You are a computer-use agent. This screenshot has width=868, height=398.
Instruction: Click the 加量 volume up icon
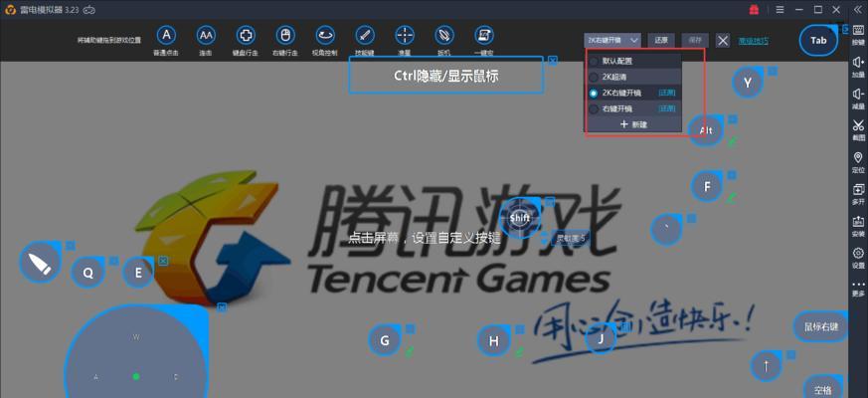(858, 67)
